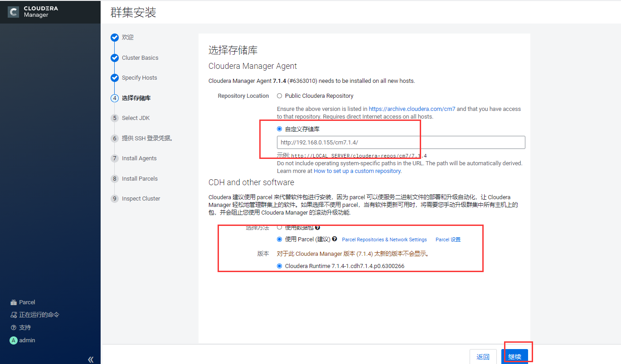Screen dimensions: 621x364
Task: Click the 版本 label
Action: point(263,254)
